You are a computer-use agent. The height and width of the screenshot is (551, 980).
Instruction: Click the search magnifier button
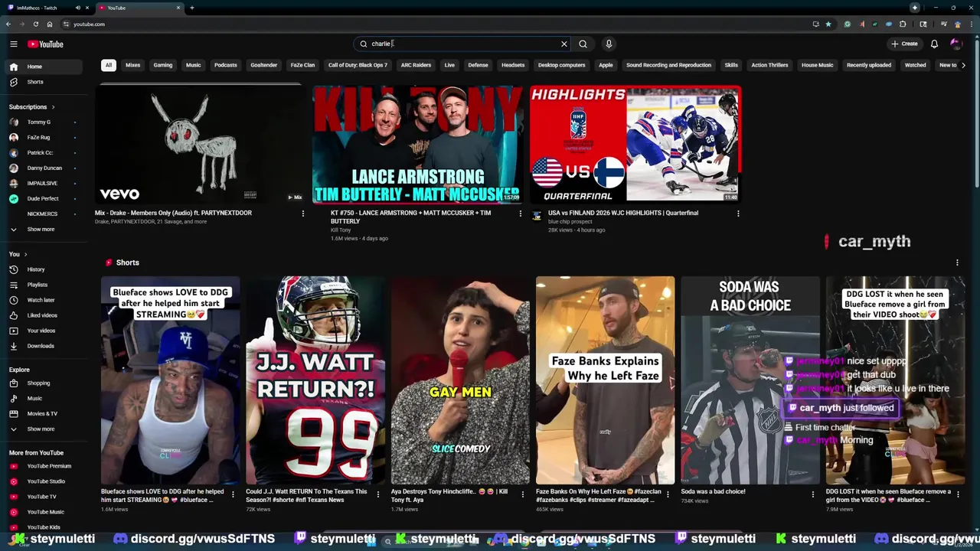coord(583,44)
